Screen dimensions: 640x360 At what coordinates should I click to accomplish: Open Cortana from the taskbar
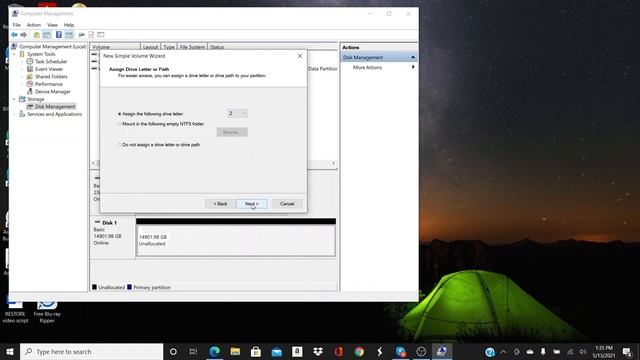[173, 351]
